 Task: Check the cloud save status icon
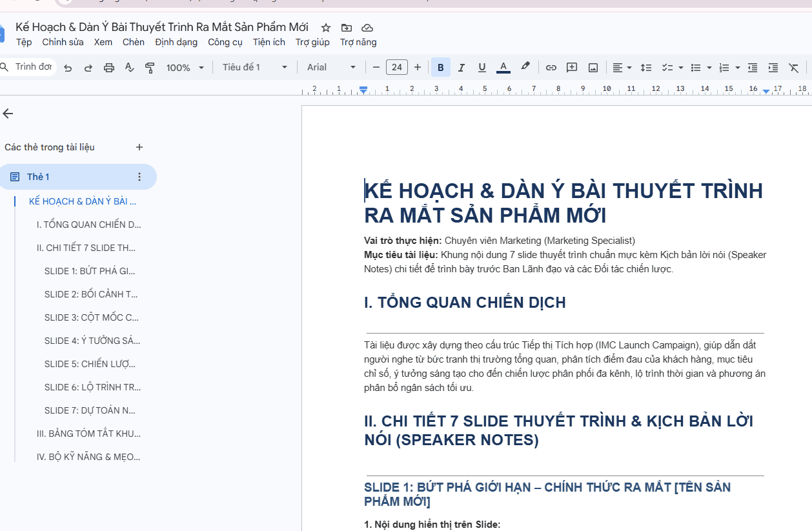367,28
